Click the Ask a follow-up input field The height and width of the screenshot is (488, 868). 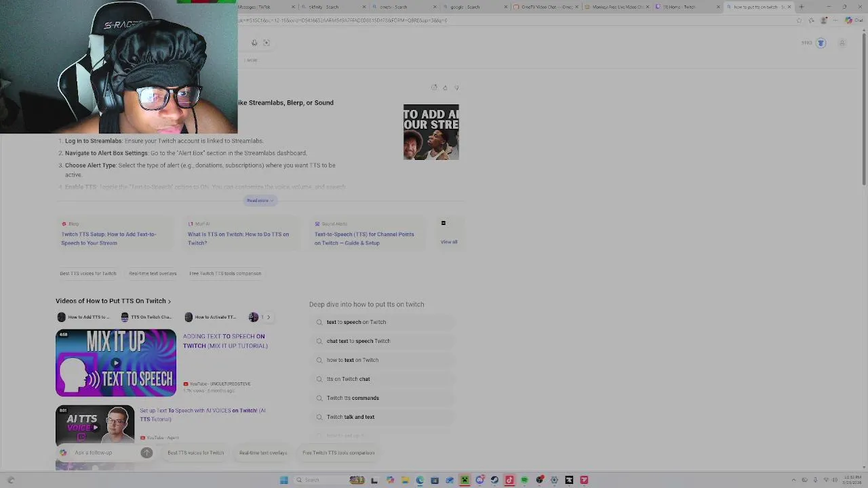[105, 453]
